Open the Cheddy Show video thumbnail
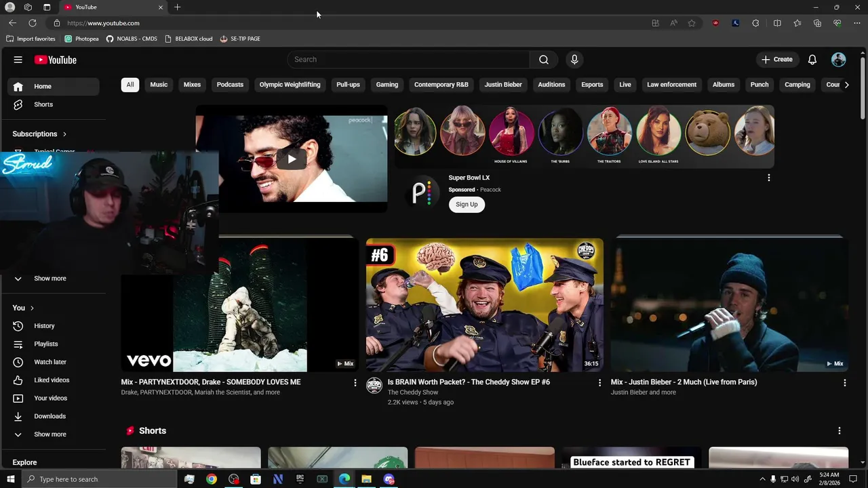The width and height of the screenshot is (868, 488). [485, 304]
